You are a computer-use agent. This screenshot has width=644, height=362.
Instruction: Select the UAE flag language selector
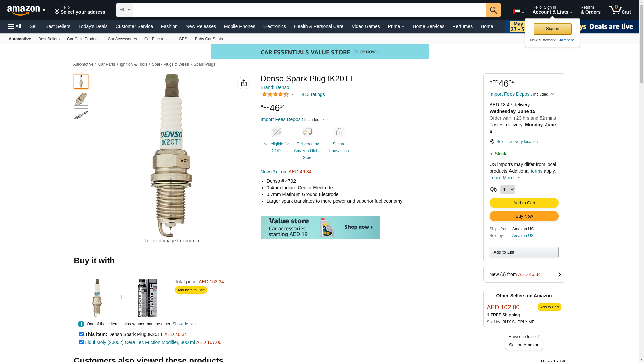(518, 12)
